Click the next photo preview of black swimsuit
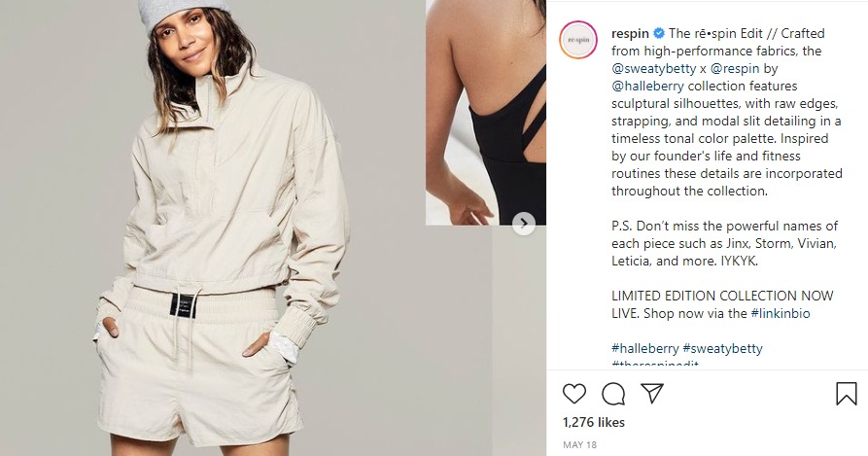The height and width of the screenshot is (456, 868). [x=484, y=112]
